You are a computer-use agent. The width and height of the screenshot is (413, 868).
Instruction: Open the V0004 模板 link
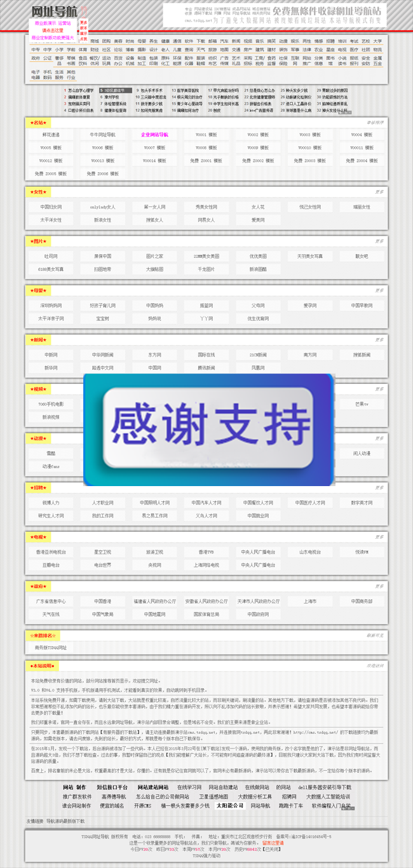(362, 135)
